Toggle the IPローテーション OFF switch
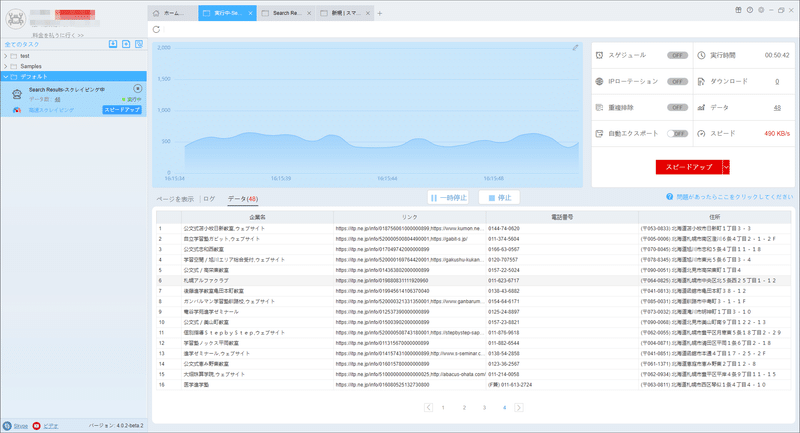 tap(677, 82)
